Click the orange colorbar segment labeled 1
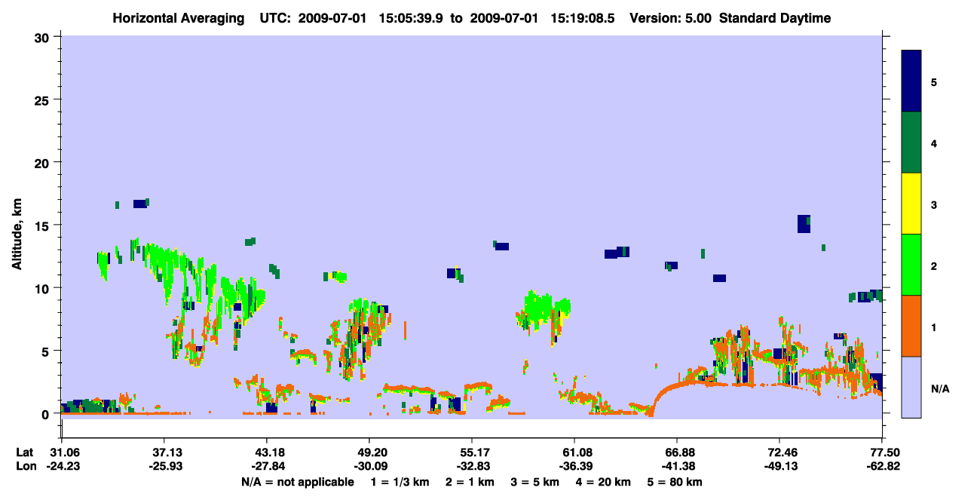 tap(911, 326)
